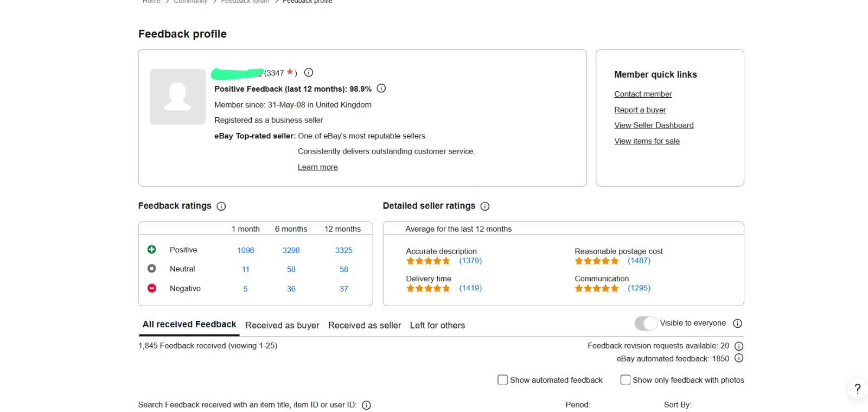Viewport: 868px width, 412px height.
Task: Click info icon beside Search Feedback label
Action: click(366, 405)
